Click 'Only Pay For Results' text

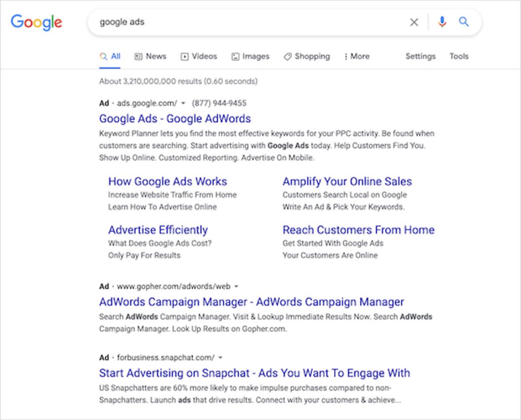pyautogui.click(x=144, y=255)
